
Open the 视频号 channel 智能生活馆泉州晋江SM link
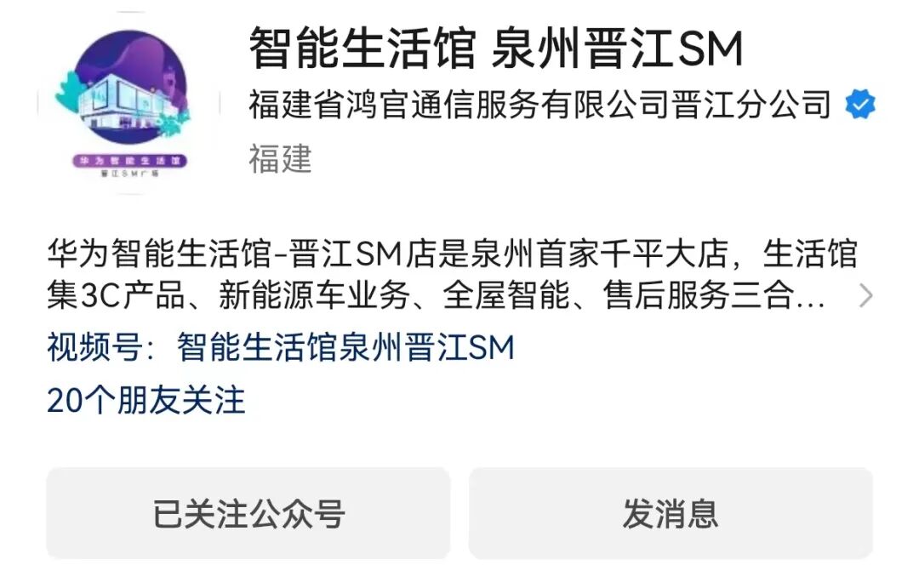[x=345, y=347]
